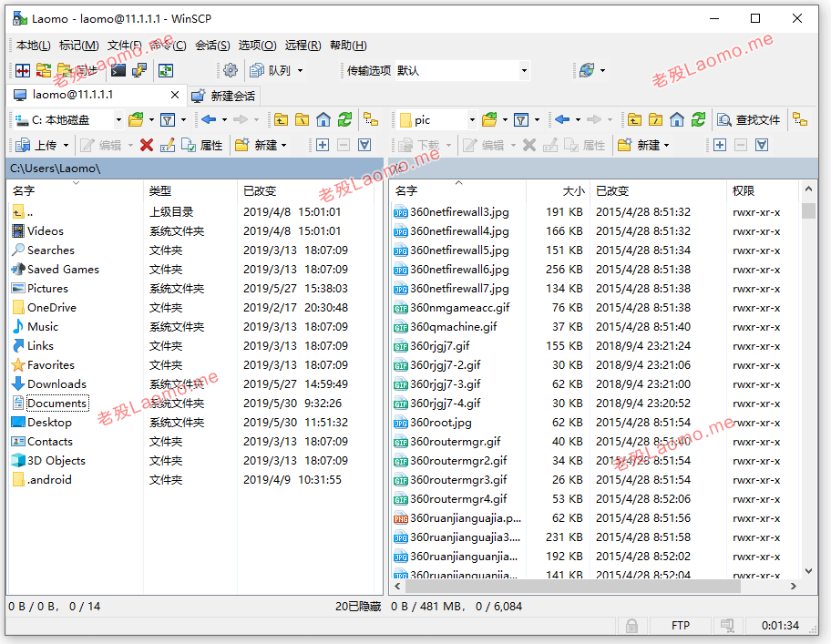Go to remote parent directory icon
Image resolution: width=831 pixels, height=644 pixels.
(634, 120)
